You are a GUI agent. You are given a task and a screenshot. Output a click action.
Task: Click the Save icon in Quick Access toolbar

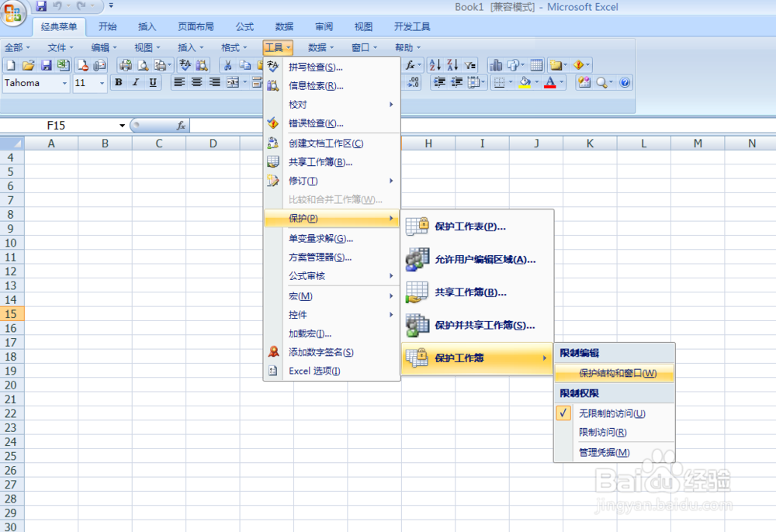[41, 6]
